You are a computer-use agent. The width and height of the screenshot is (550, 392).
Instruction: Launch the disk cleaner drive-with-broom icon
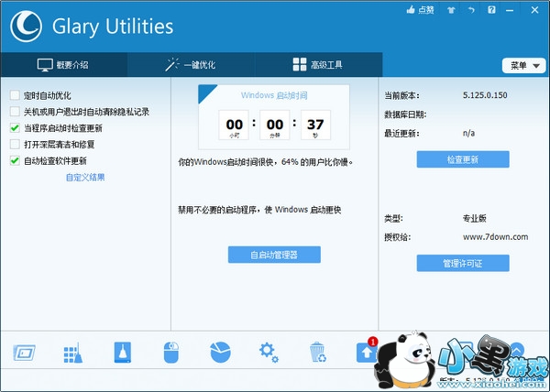(x=123, y=352)
